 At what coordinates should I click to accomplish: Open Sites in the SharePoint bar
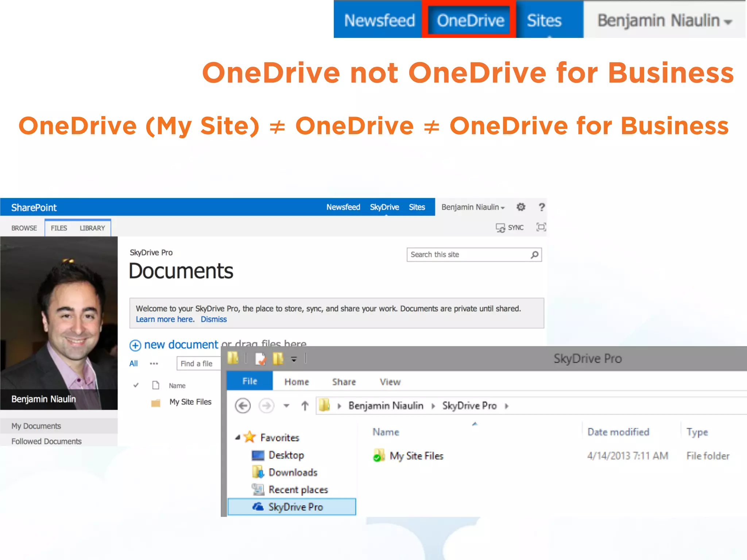click(x=417, y=207)
